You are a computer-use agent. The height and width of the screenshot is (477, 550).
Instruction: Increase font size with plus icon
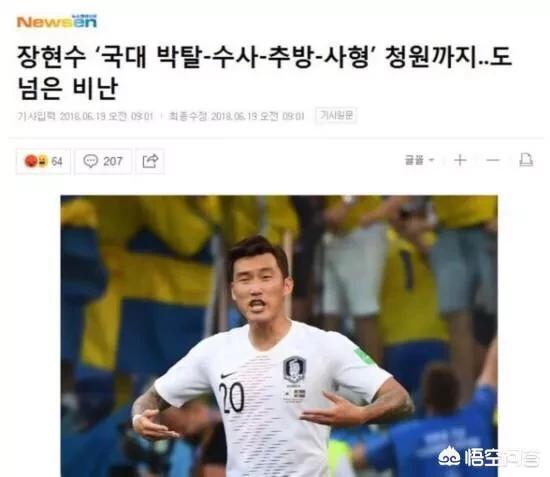tap(460, 160)
